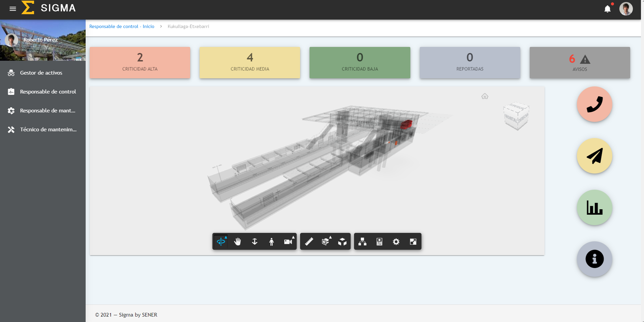Select Técnico de mantenimiento in the sidebar

[48, 129]
